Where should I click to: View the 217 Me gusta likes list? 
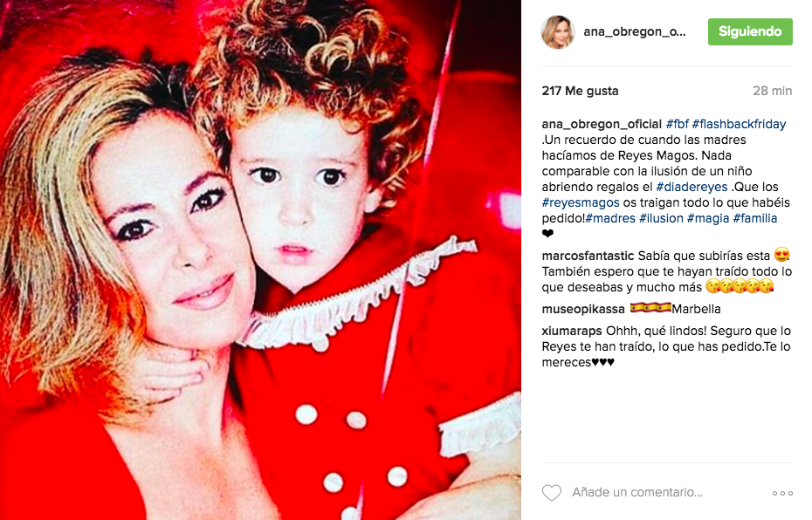click(580, 91)
